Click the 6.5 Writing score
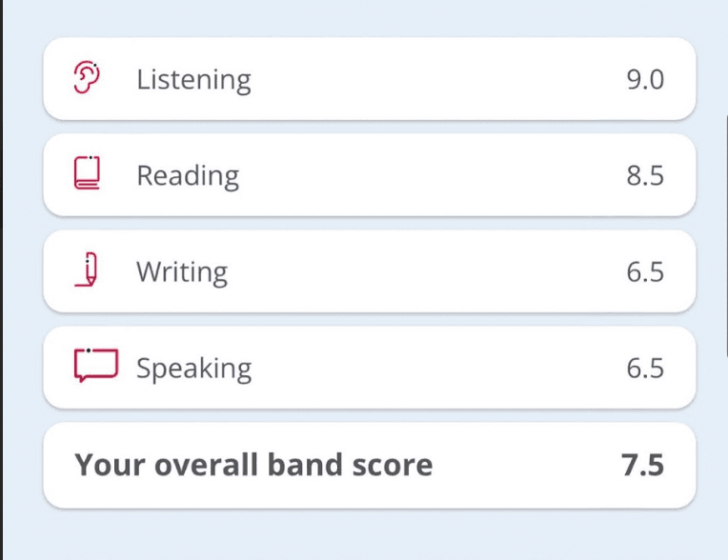Image resolution: width=728 pixels, height=560 pixels. (645, 271)
